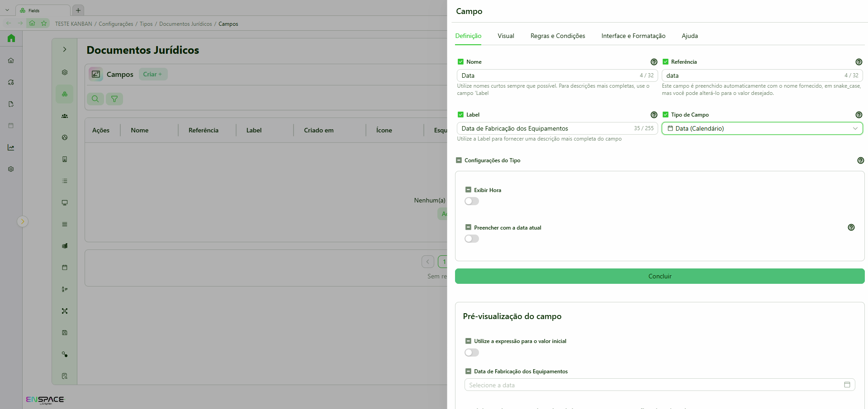The width and height of the screenshot is (868, 409).
Task: Switch to Interface e Formatação tab
Action: pyautogui.click(x=633, y=36)
